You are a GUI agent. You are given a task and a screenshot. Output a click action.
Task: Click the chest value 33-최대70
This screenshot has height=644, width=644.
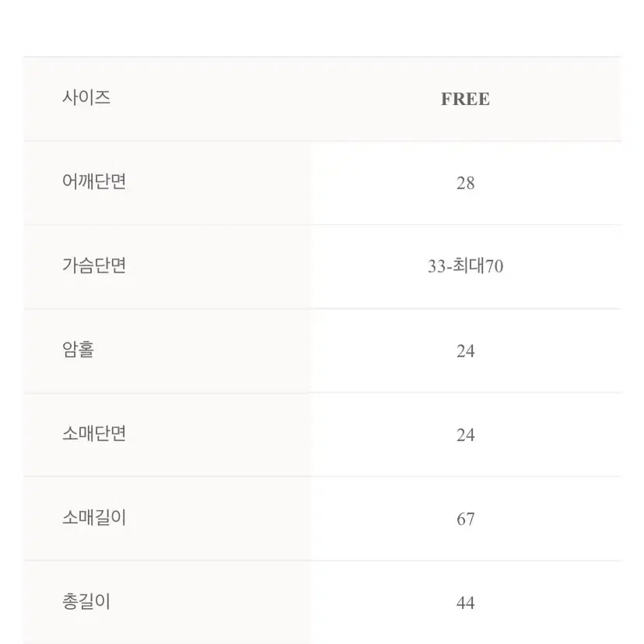[466, 266]
